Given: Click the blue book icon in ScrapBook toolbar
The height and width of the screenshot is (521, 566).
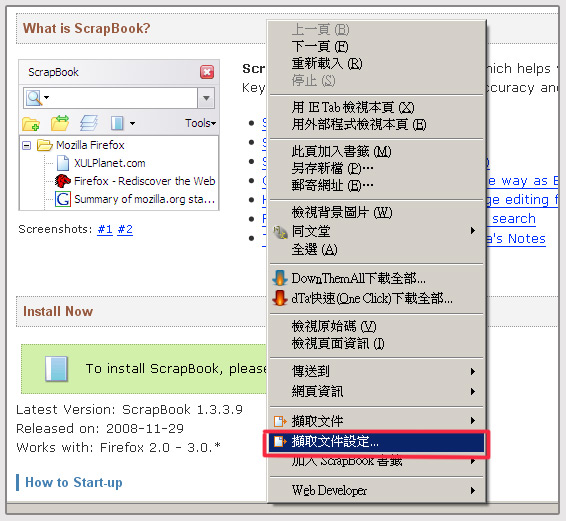Looking at the screenshot, I should pos(117,123).
